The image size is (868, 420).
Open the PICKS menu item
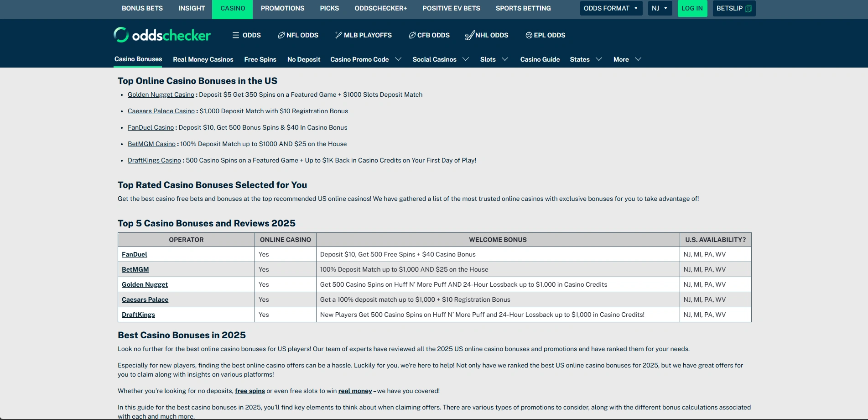(x=329, y=8)
